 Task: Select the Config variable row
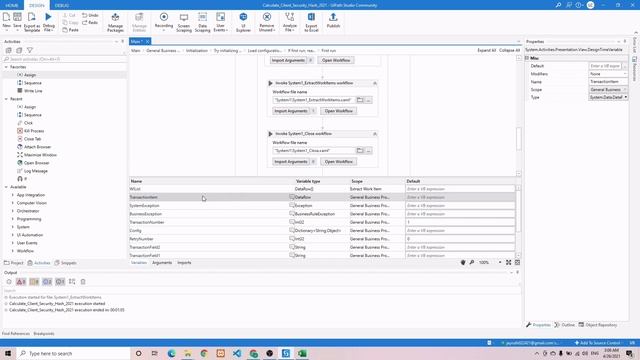pyautogui.click(x=322, y=231)
